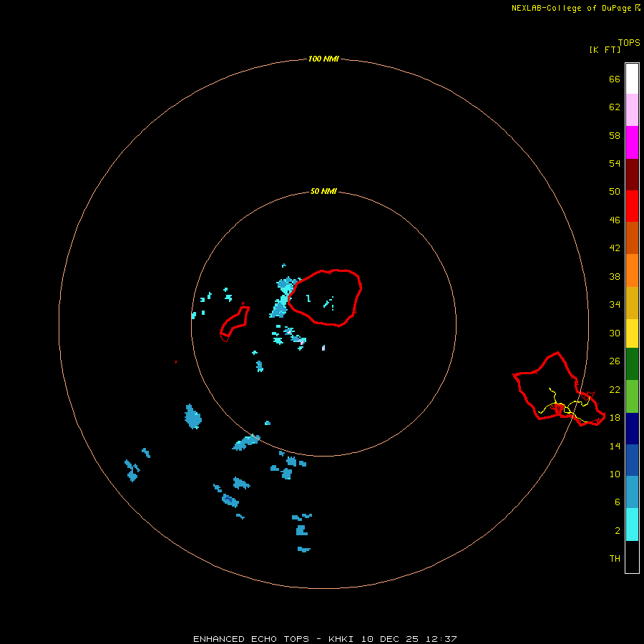Click the white swatch in the tops legend
The width and height of the screenshot is (644, 644).
(632, 79)
